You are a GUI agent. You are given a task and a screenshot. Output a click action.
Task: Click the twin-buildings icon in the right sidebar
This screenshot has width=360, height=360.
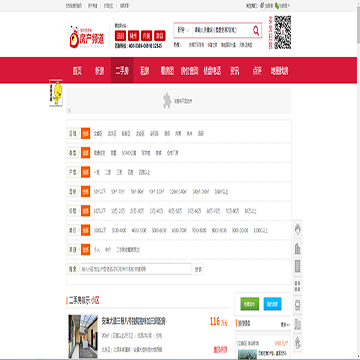click(298, 324)
